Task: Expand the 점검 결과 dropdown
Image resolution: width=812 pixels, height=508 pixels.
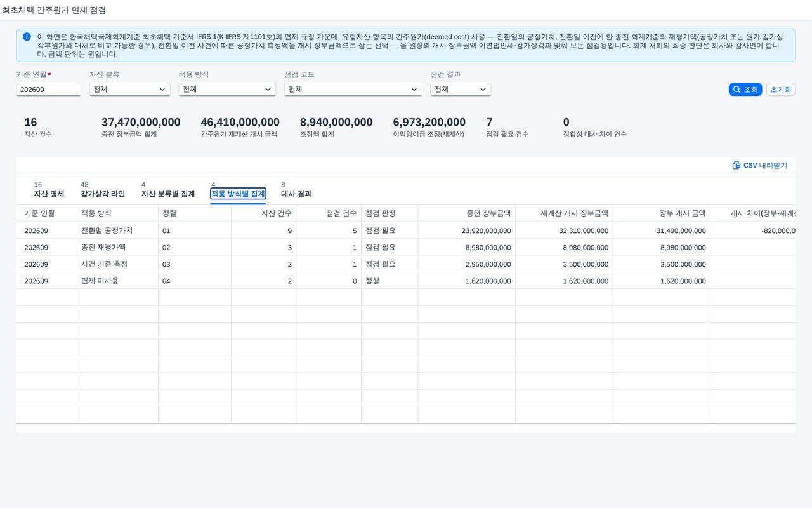Action: coord(461,90)
